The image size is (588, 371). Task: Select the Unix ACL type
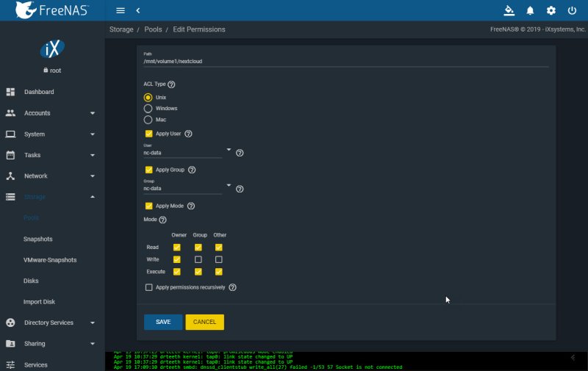pyautogui.click(x=148, y=98)
